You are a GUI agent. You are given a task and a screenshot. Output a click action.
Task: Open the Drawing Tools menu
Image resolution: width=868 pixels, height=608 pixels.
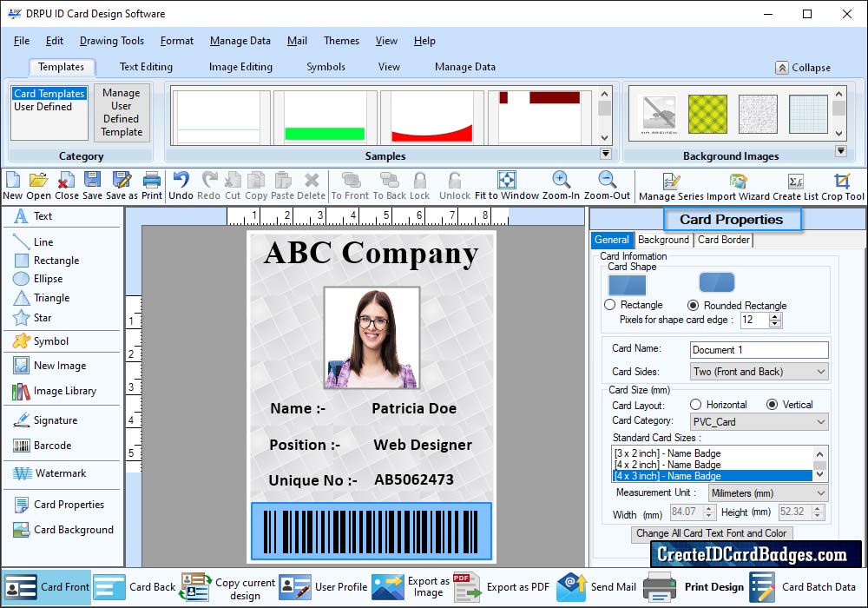click(112, 41)
